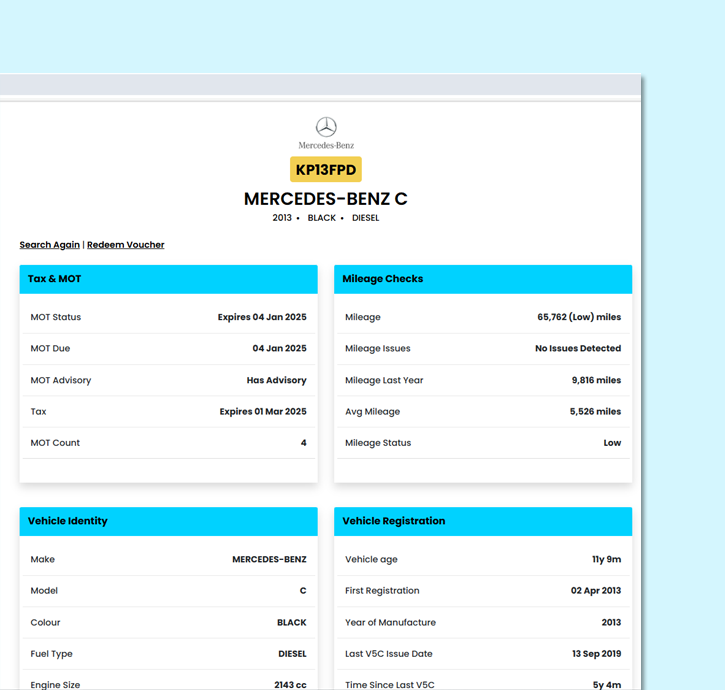Click the MOT Advisory label
The height and width of the screenshot is (690, 725).
coord(61,380)
